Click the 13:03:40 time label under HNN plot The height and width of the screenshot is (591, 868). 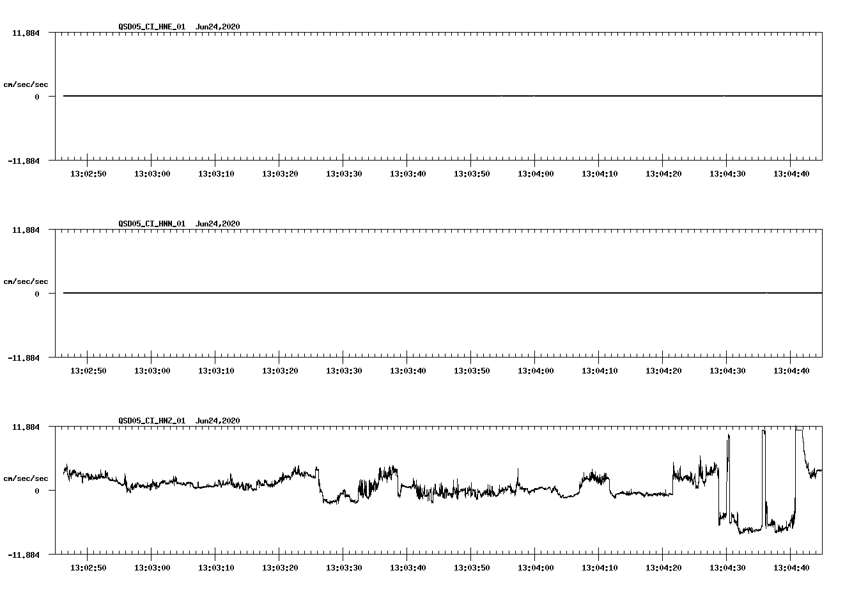tap(408, 371)
